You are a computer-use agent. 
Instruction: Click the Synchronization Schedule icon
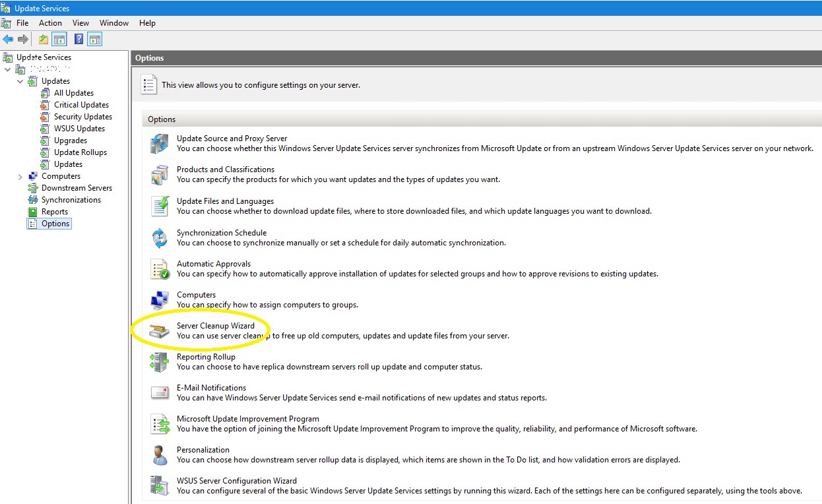[160, 237]
